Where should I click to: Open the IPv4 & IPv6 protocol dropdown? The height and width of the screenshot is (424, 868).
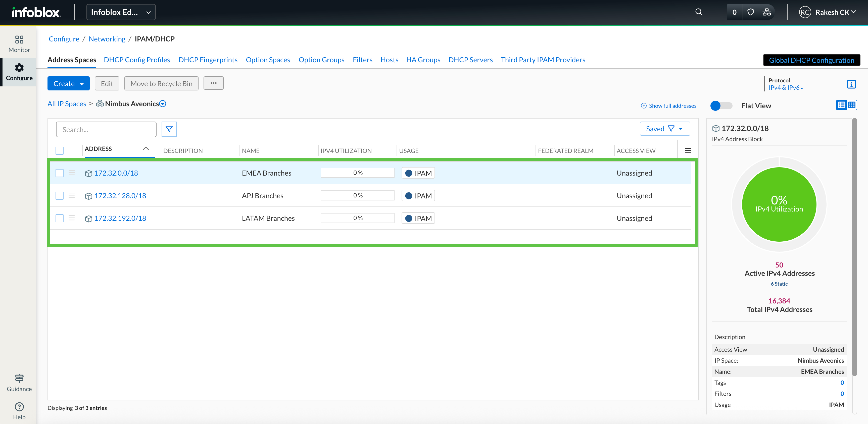click(x=785, y=88)
